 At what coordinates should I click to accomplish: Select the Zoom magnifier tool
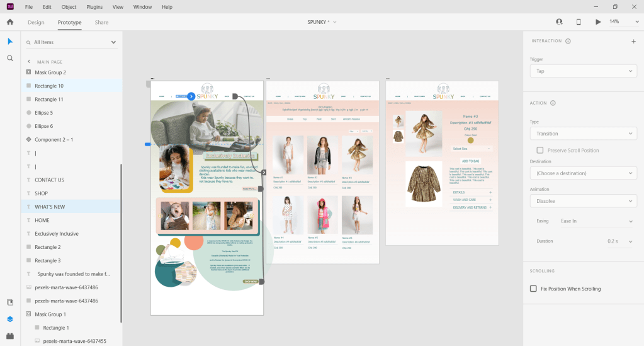(x=10, y=58)
